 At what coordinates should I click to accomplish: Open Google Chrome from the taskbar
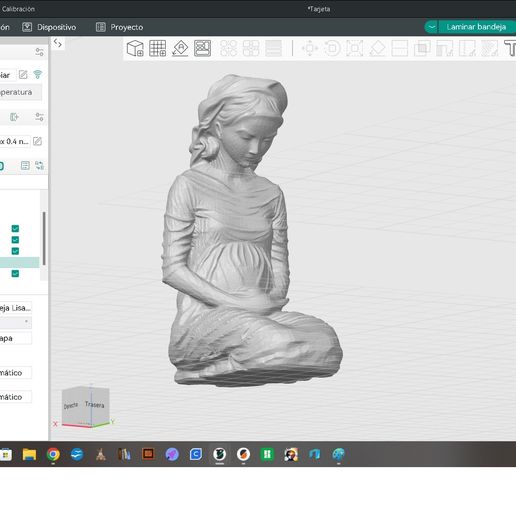tap(53, 454)
